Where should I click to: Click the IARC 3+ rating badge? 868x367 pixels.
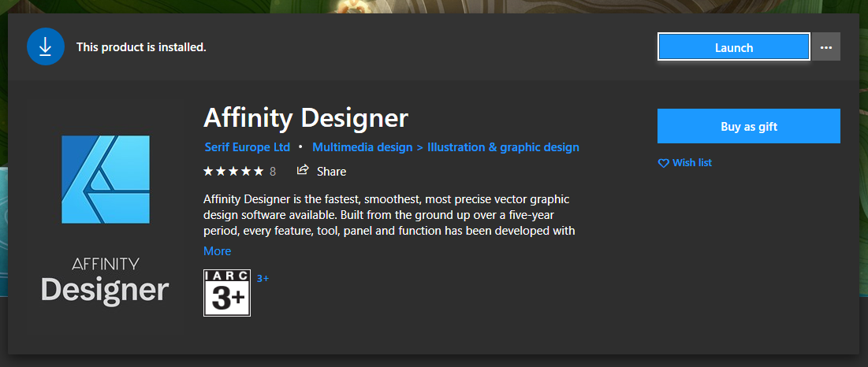point(227,293)
